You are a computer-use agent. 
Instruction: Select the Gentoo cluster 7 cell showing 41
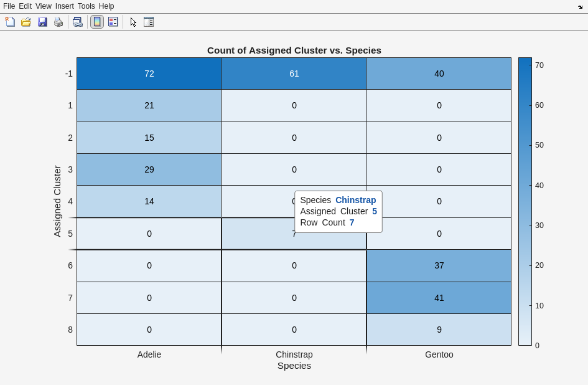point(439,298)
